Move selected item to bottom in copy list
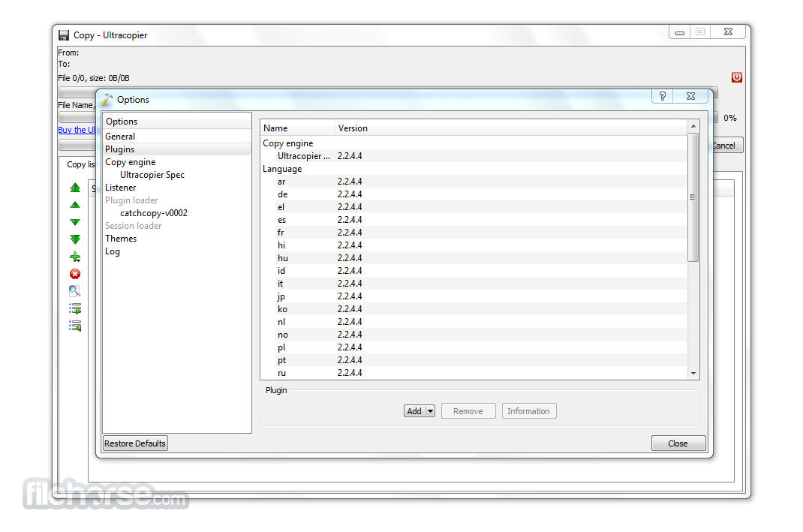This screenshot has width=803, height=532. (75, 239)
